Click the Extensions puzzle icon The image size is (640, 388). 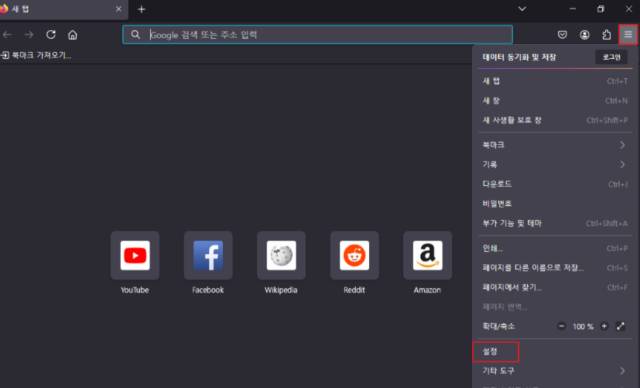tap(607, 35)
